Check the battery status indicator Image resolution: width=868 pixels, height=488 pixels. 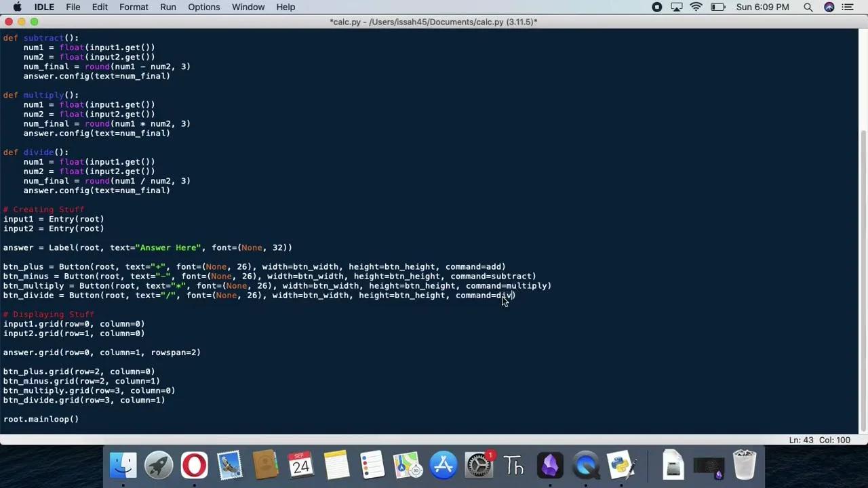pyautogui.click(x=718, y=7)
